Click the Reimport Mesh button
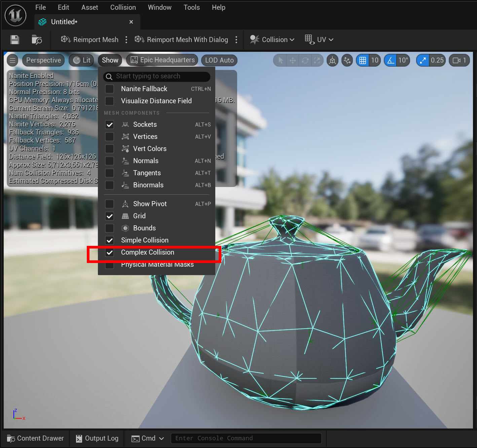The height and width of the screenshot is (448, 477). click(x=89, y=40)
